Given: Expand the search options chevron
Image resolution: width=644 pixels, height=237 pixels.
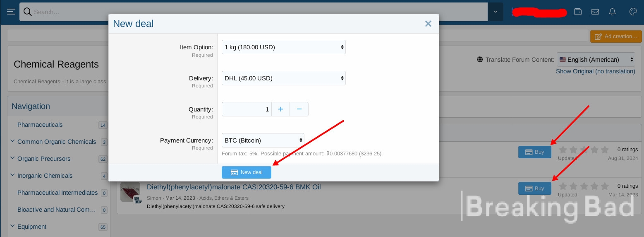Looking at the screenshot, I should pyautogui.click(x=495, y=12).
